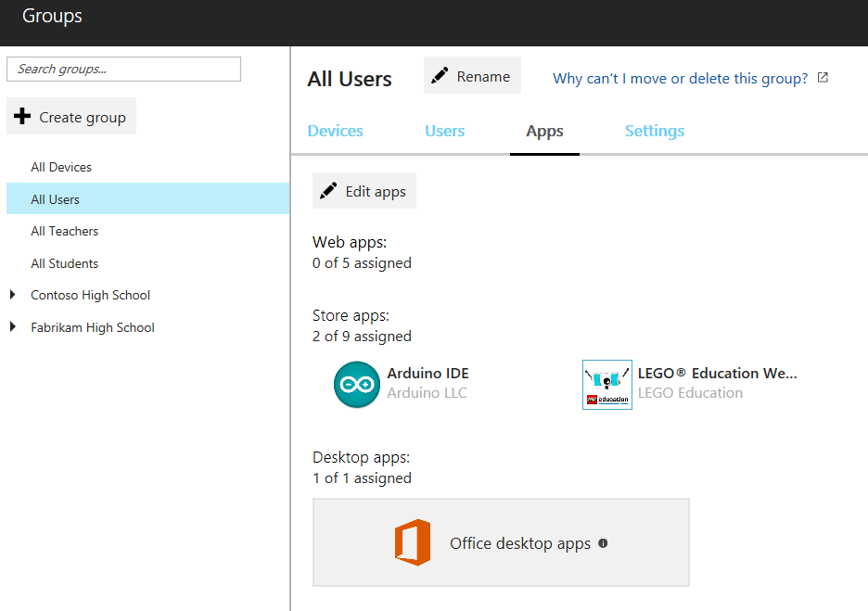Image resolution: width=868 pixels, height=611 pixels.
Task: Choose the All Students group
Action: 65,263
